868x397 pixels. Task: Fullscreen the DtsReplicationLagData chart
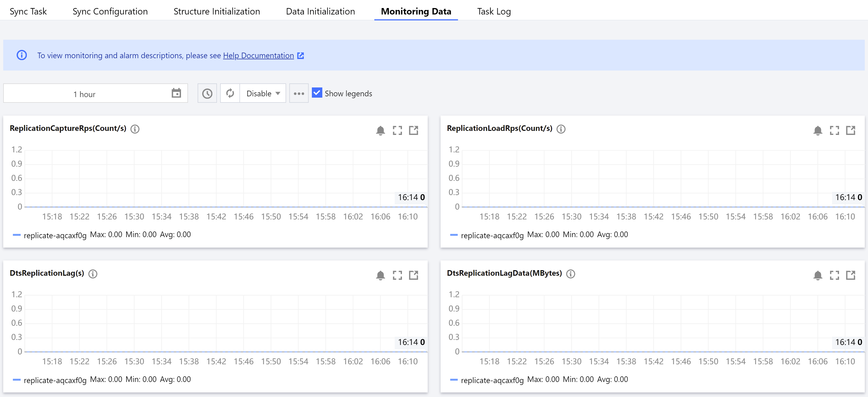pyautogui.click(x=834, y=275)
